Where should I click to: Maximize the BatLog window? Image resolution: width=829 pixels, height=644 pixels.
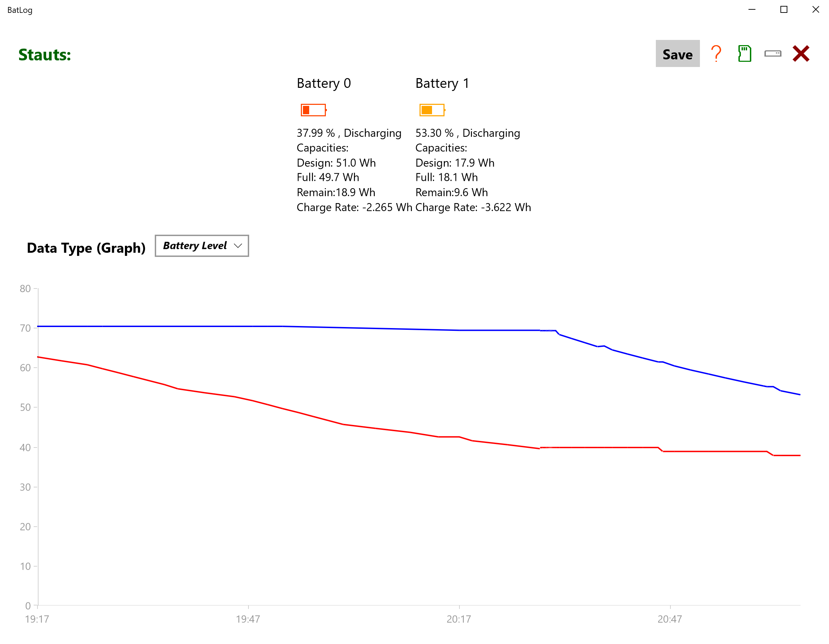(x=784, y=10)
